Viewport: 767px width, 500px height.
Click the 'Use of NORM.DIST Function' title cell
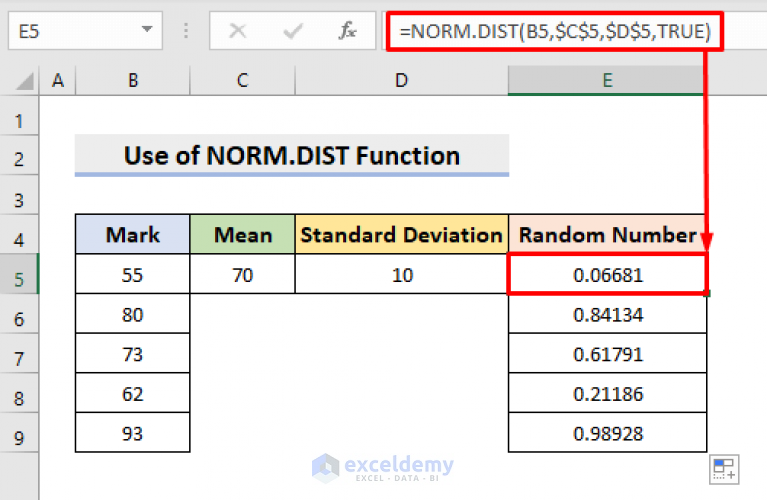pyautogui.click(x=292, y=155)
